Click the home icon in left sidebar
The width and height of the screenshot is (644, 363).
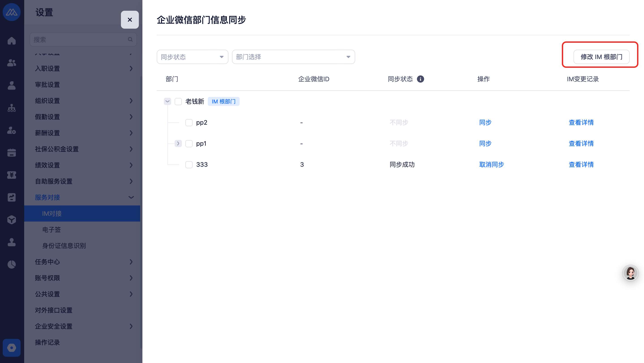pos(11,41)
